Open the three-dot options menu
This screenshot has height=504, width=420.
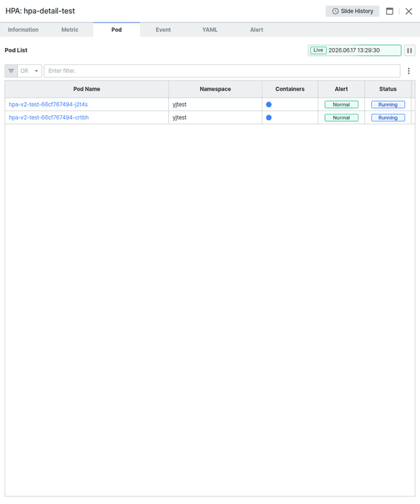pyautogui.click(x=409, y=71)
